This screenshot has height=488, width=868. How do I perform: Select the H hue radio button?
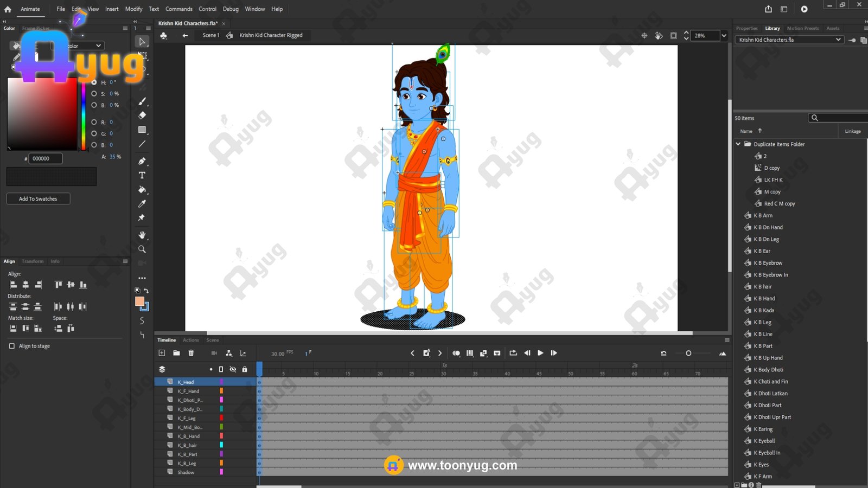(94, 82)
